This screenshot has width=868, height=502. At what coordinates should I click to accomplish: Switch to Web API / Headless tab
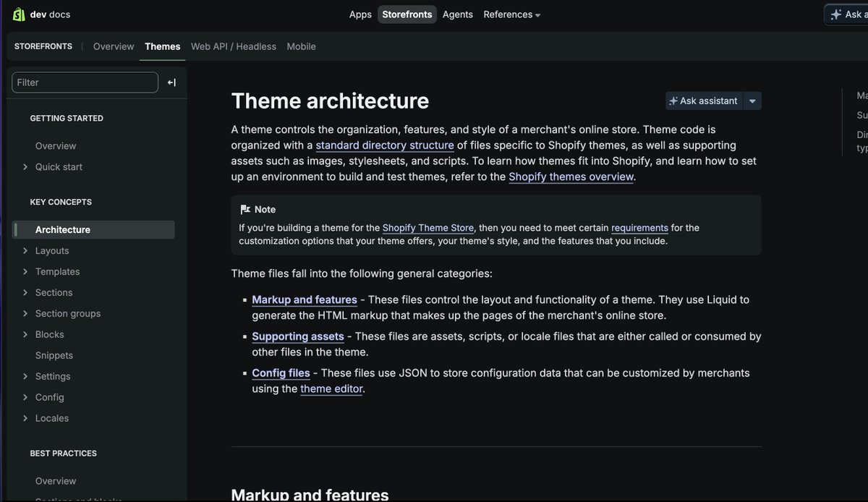[x=234, y=46]
